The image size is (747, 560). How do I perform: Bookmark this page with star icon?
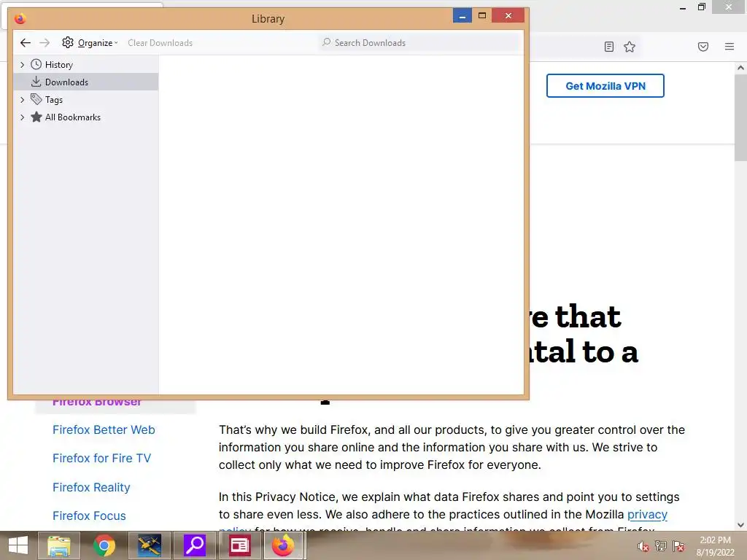(x=630, y=47)
